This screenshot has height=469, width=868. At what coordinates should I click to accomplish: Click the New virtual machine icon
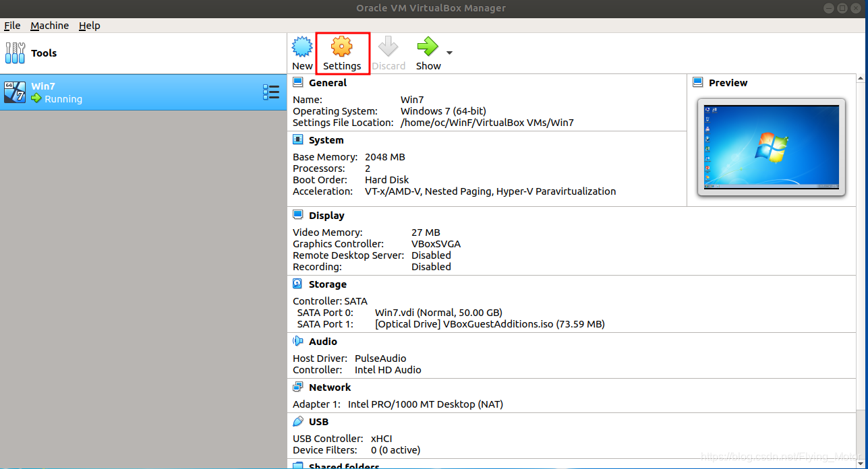[x=302, y=46]
